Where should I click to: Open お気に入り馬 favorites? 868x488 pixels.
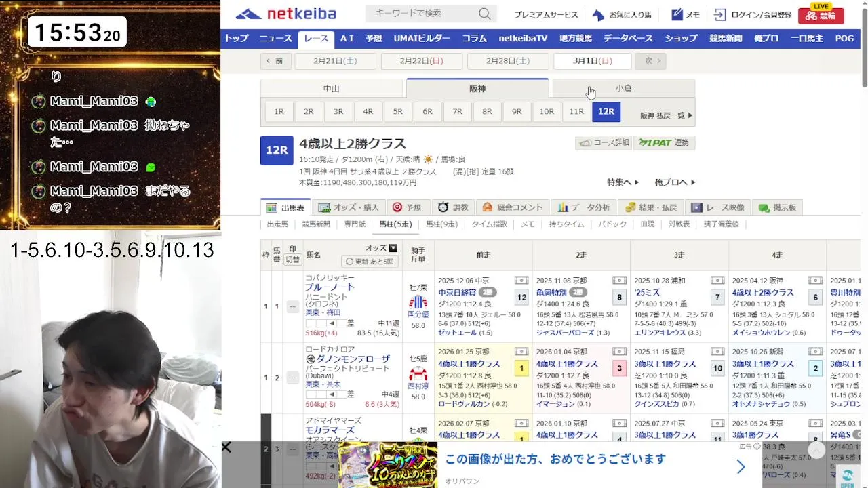coord(622,14)
